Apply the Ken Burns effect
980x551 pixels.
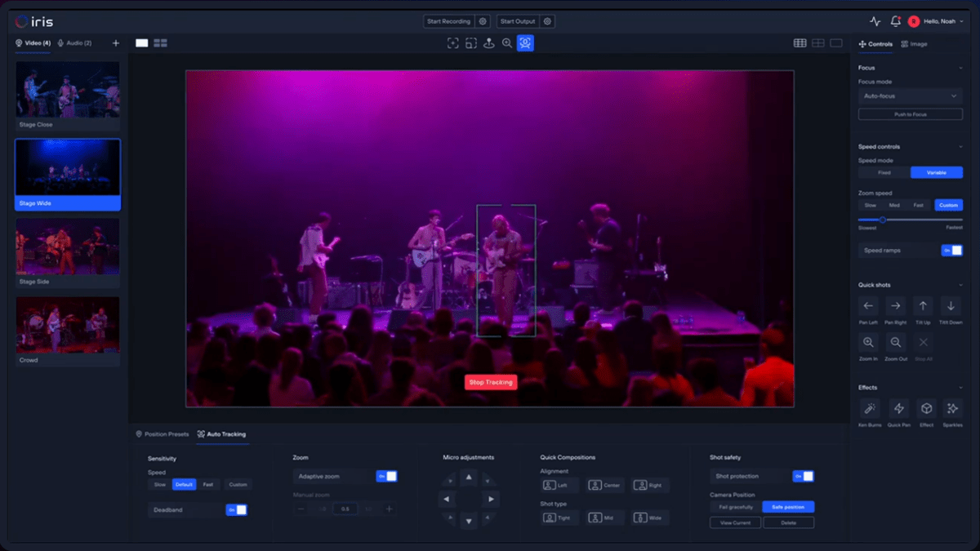867,410
